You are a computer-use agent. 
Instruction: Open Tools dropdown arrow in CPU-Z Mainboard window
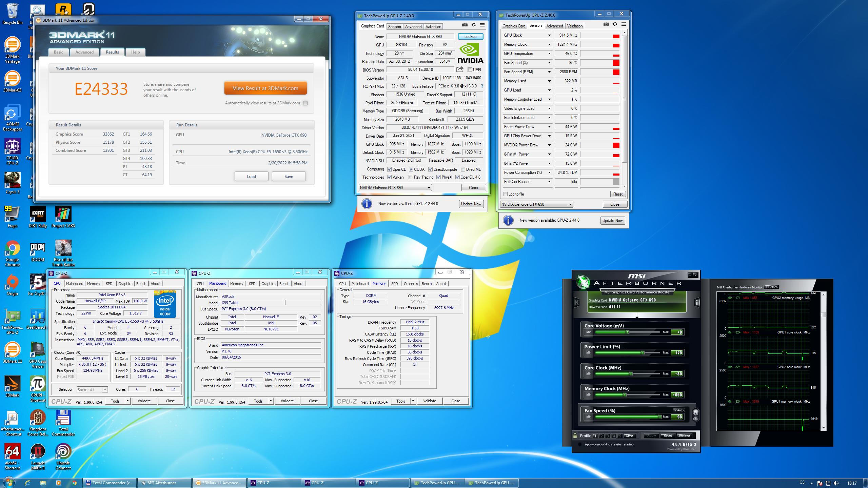[271, 401]
